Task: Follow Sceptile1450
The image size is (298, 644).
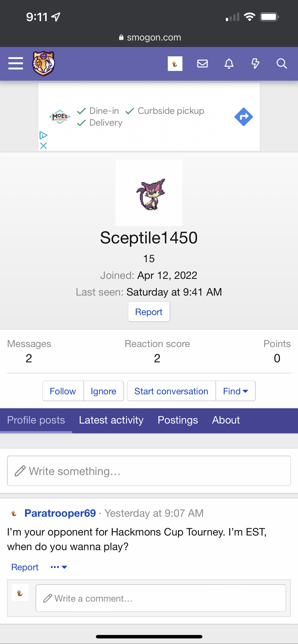Action: click(x=63, y=391)
